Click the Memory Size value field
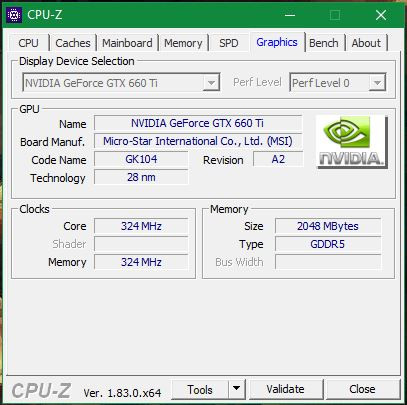Viewport: 407px width, 405px height. tap(328, 226)
